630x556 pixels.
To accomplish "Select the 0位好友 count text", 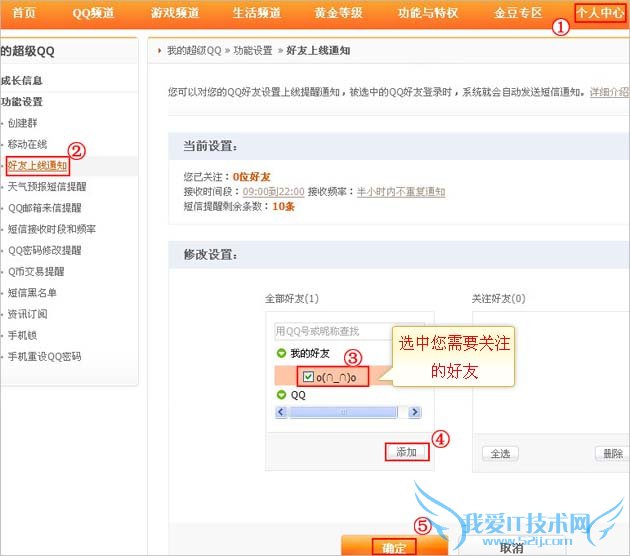I will coord(252,177).
